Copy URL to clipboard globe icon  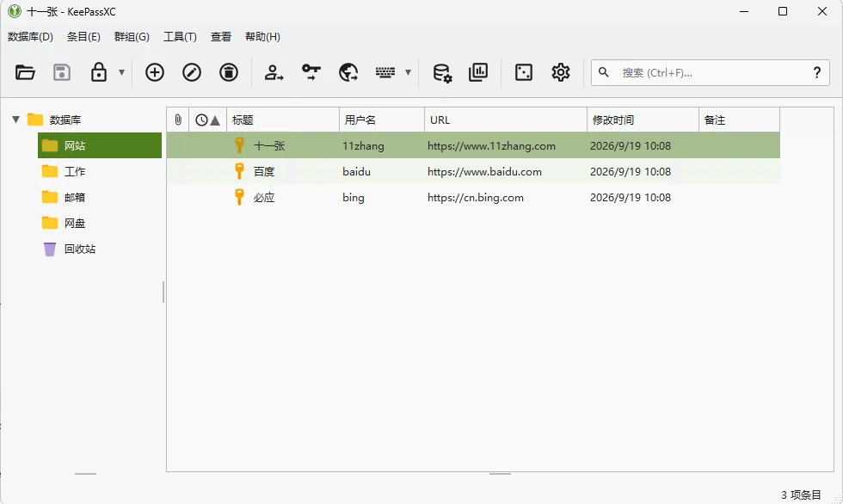click(348, 72)
